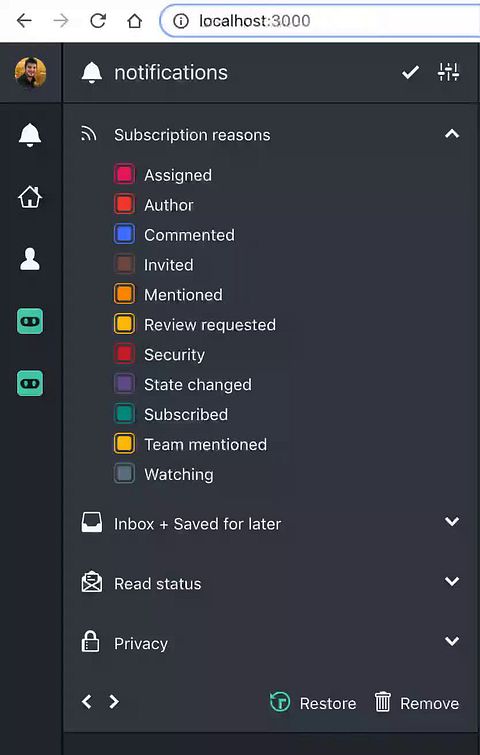
Task: Move column left with the left arrow
Action: click(x=87, y=702)
